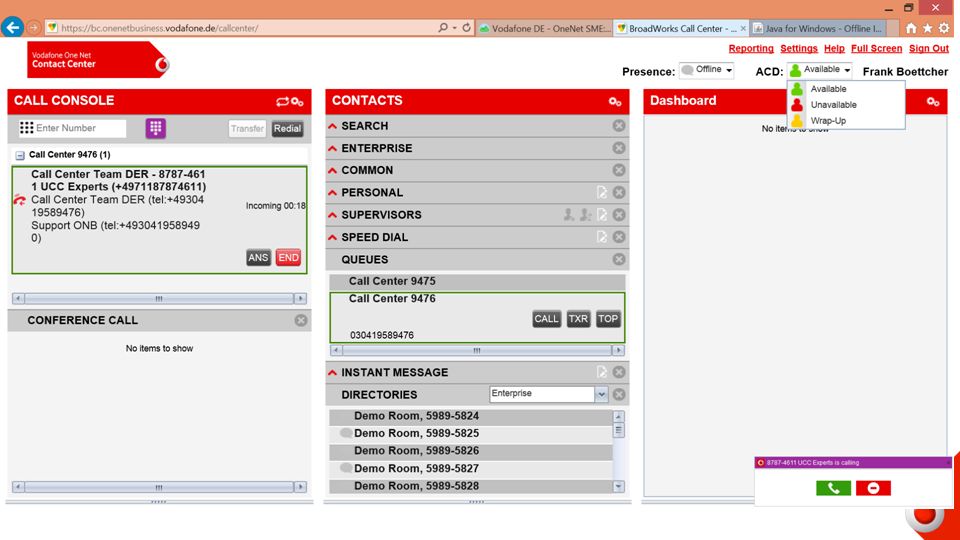Image resolution: width=960 pixels, height=540 pixels.
Task: Open the Help link
Action: pos(834,48)
